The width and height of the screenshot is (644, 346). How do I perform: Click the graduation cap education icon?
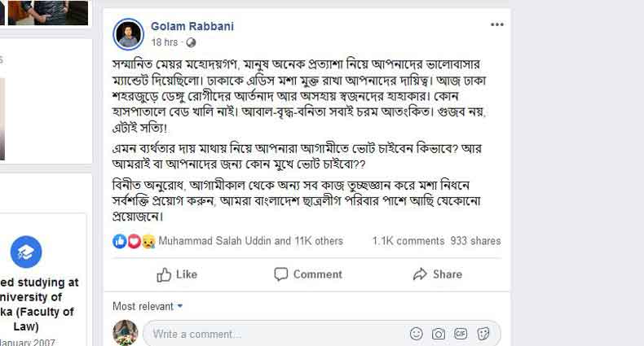(x=26, y=252)
